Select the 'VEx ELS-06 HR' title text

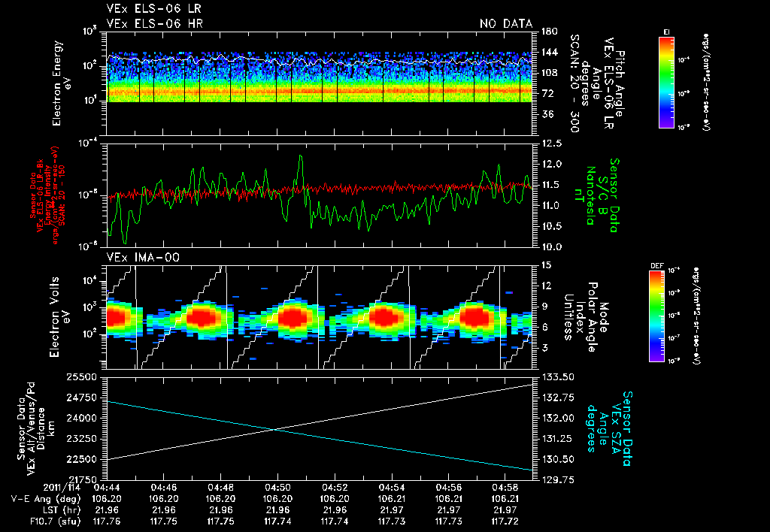point(155,23)
